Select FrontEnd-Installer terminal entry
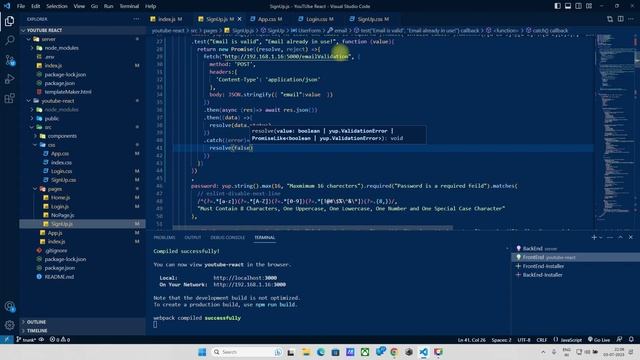Viewport: 640px width, 360px height. pyautogui.click(x=576, y=266)
